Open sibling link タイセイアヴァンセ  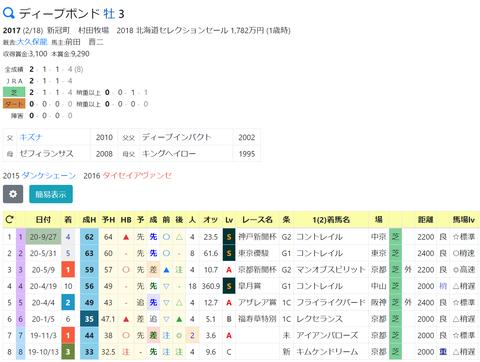[x=137, y=175]
